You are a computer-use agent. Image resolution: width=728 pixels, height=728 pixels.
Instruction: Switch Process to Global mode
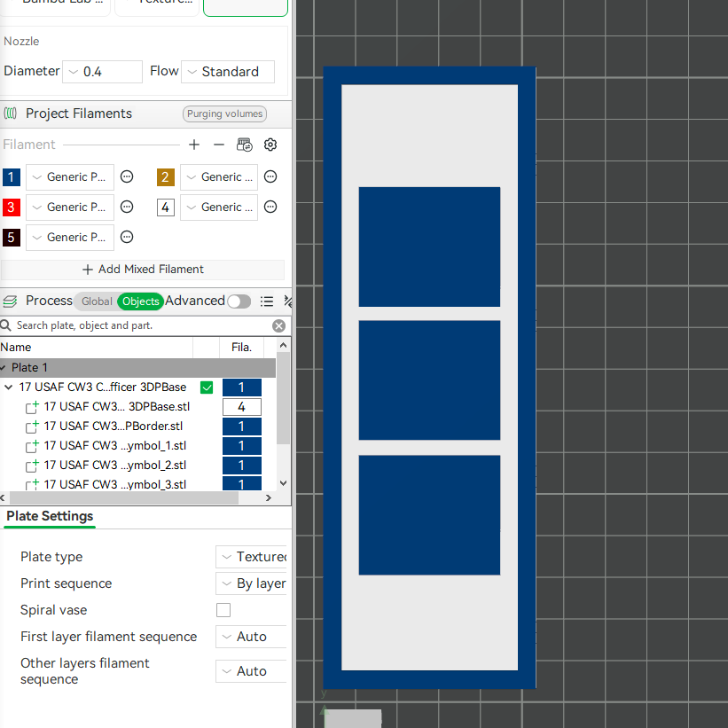coord(97,301)
